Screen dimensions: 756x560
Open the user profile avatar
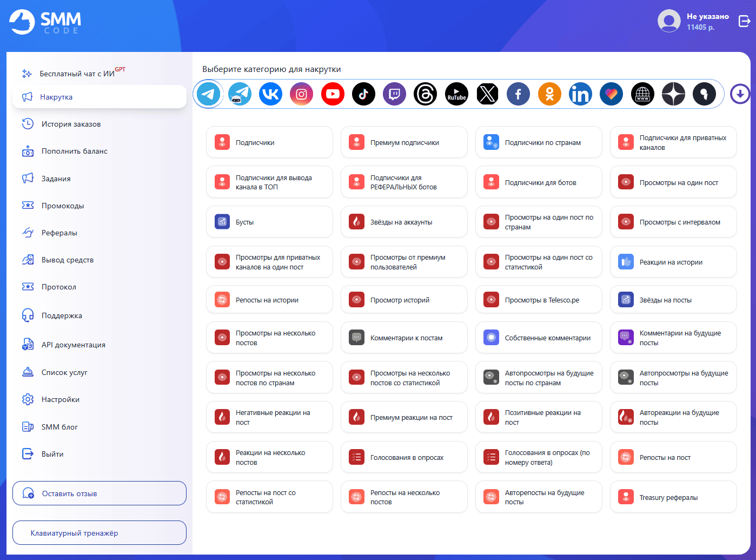[x=669, y=21]
